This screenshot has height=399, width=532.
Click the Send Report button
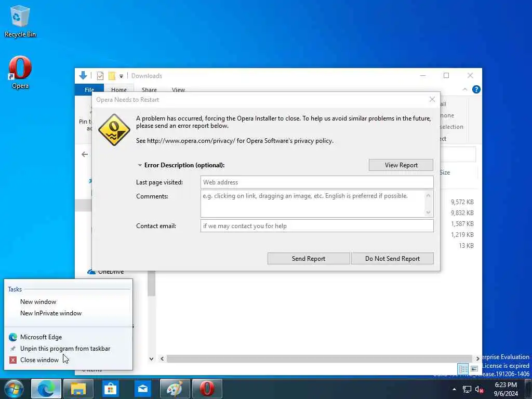(309, 259)
